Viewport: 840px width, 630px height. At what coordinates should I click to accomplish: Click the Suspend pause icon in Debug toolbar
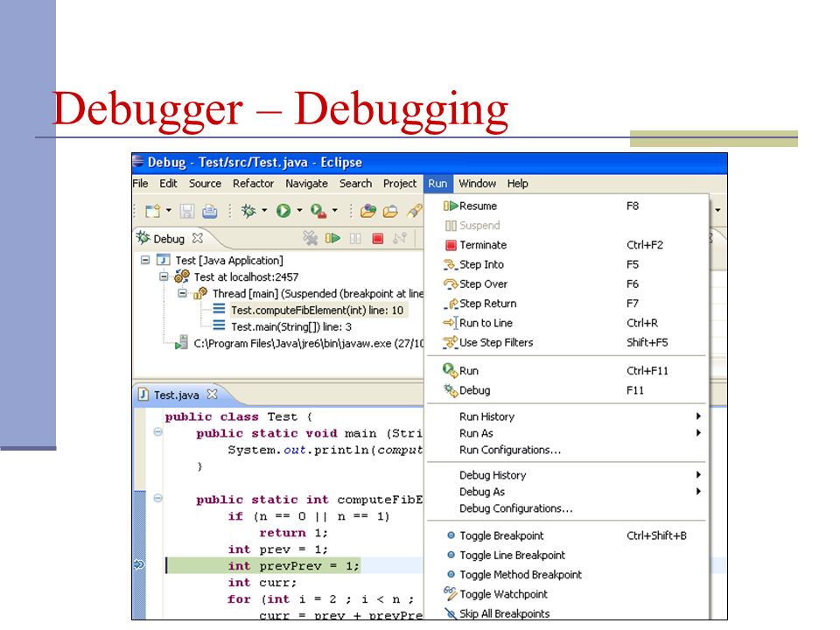pyautogui.click(x=355, y=238)
